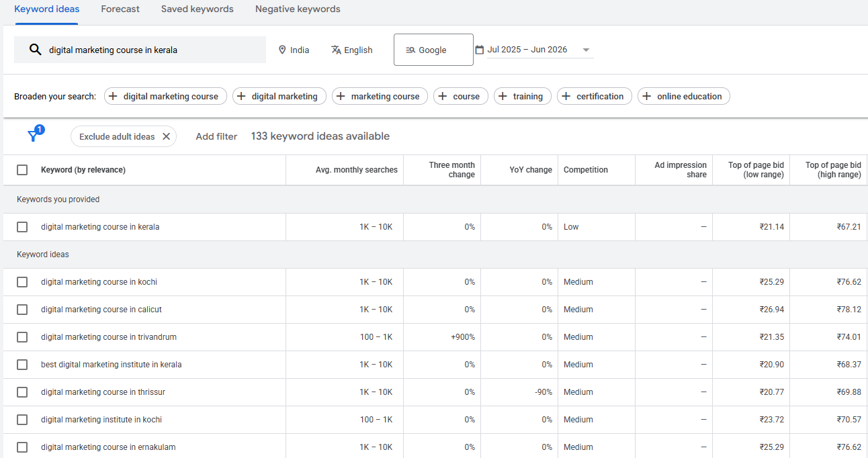Add 'online education' broaden suggestion chip
Viewport: 868px width, 458px height.
pyautogui.click(x=684, y=96)
